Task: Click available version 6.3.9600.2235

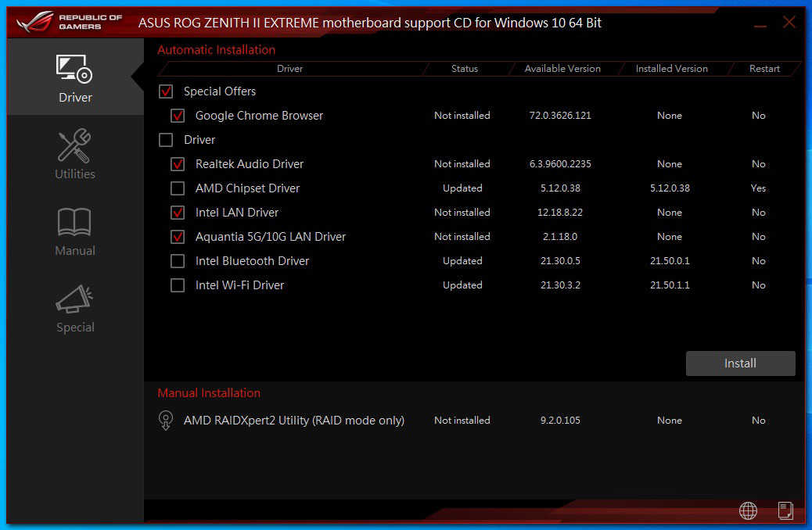Action: pos(560,164)
